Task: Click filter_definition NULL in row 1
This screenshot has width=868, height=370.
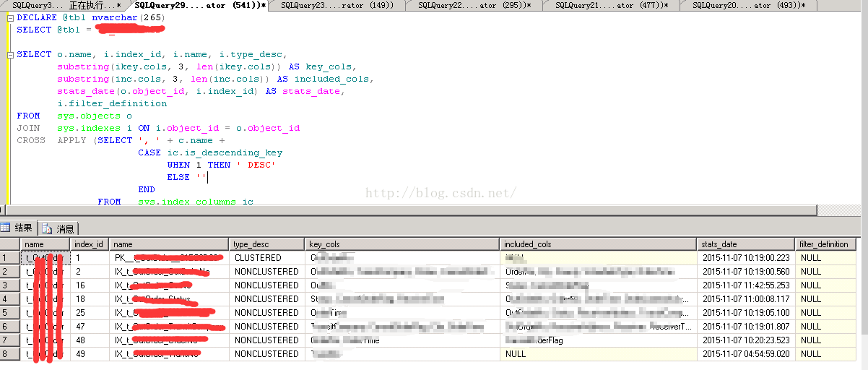Action: [x=826, y=257]
